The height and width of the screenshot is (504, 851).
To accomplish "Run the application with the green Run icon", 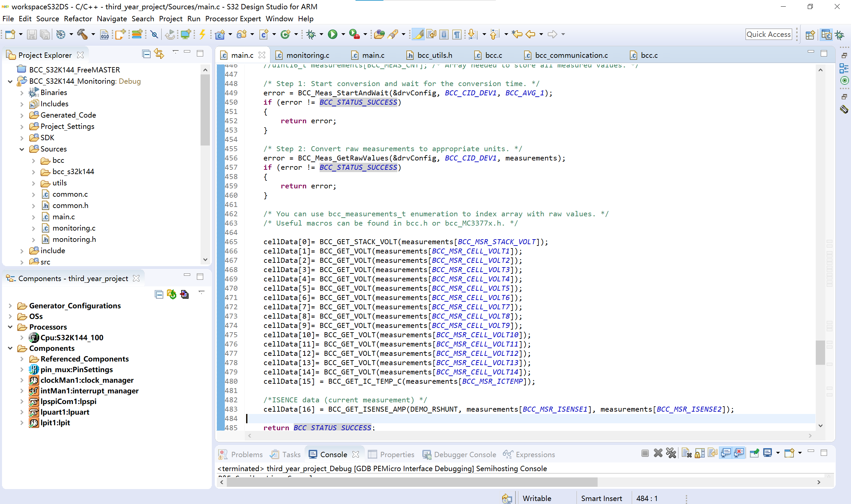I will (333, 34).
